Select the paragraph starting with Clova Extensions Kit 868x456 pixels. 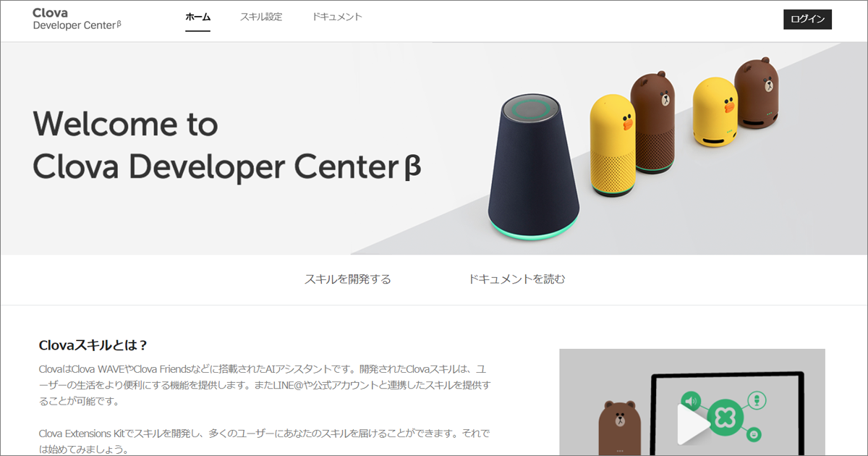[265, 442]
